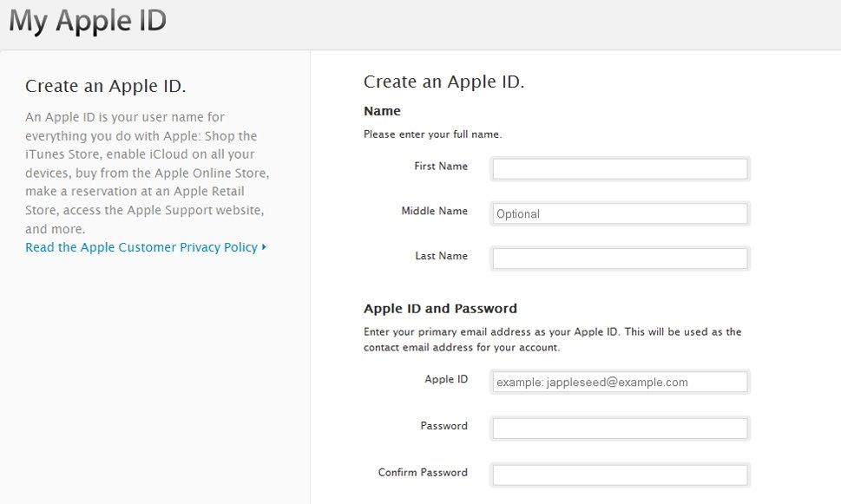Image resolution: width=841 pixels, height=504 pixels.
Task: Click the main form 'Create an Apple ID.' heading
Action: click(444, 82)
